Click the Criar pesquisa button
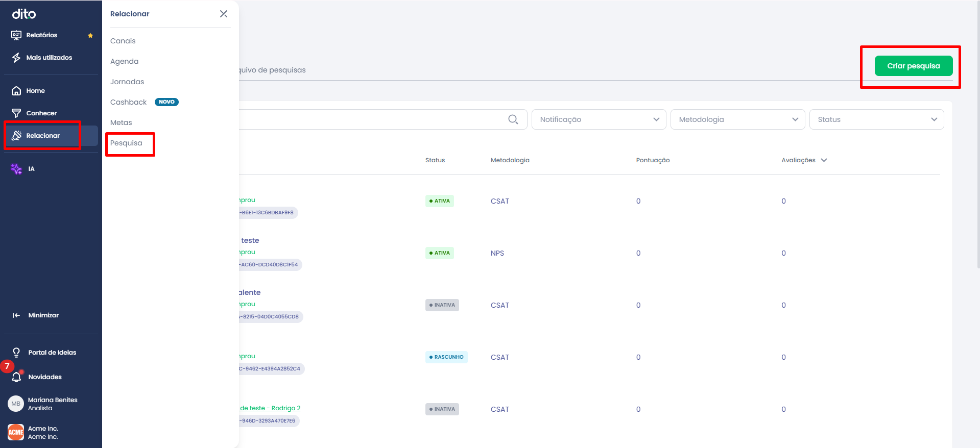 point(914,66)
